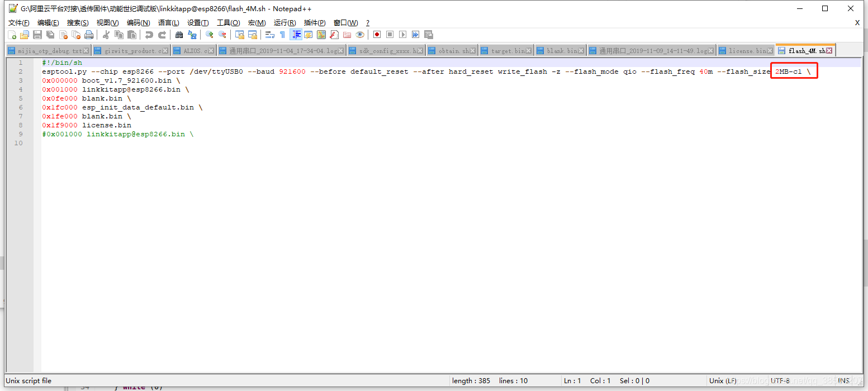Click the Redo toolbar icon
The height and width of the screenshot is (391, 868).
tap(162, 35)
